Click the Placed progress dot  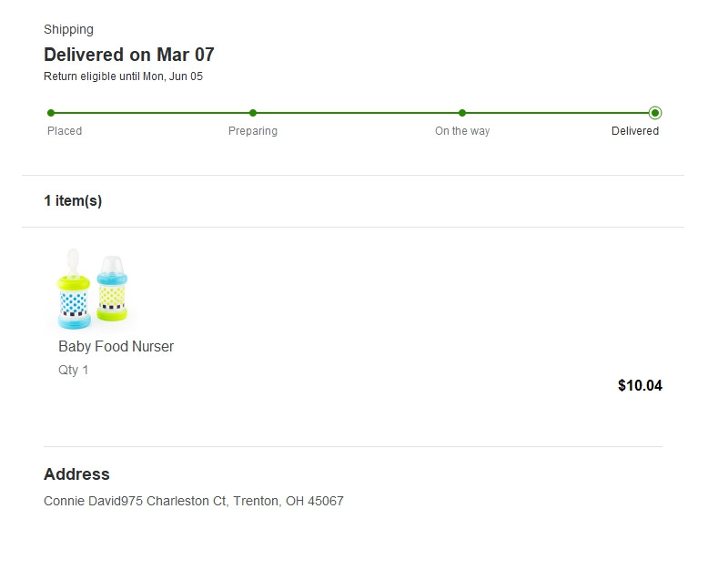point(51,113)
